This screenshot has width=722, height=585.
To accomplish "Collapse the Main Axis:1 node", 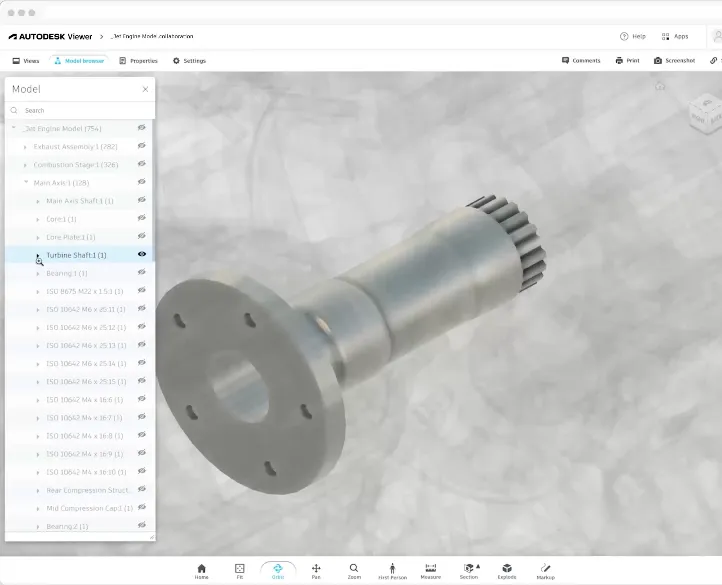I will point(26,182).
